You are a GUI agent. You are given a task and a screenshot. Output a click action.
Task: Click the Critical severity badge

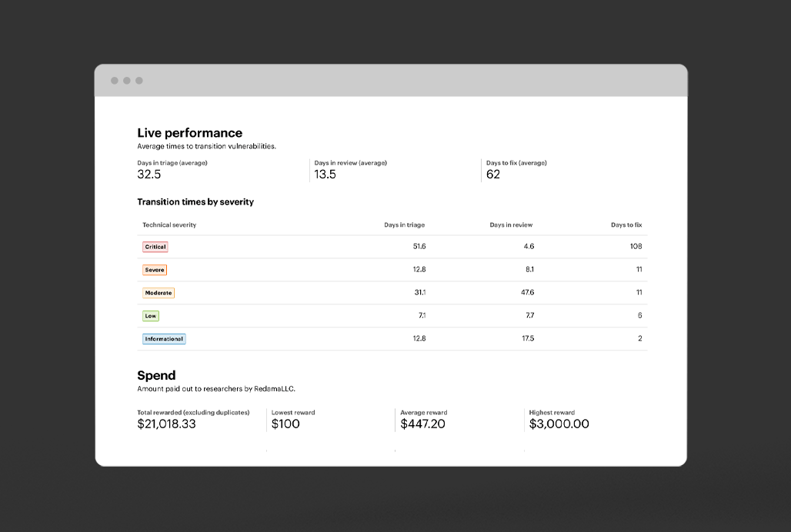[x=155, y=247]
